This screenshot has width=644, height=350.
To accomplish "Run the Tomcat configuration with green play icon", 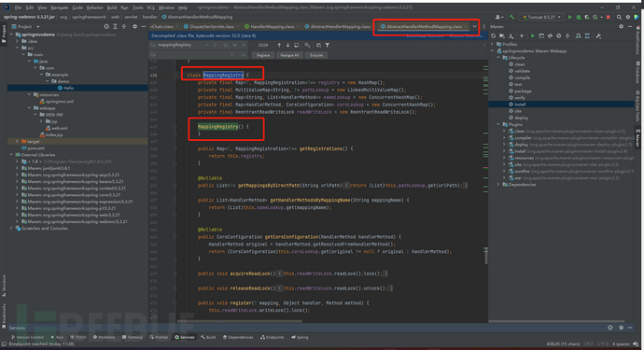I will tap(569, 17).
